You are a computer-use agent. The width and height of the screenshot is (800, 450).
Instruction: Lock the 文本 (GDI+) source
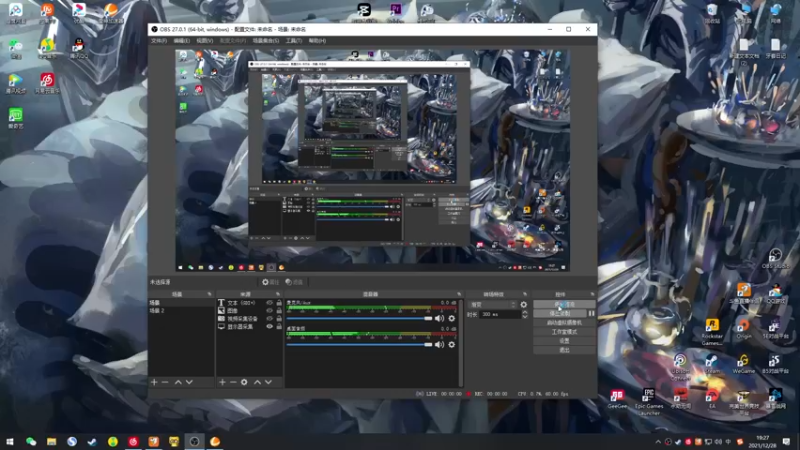(279, 303)
